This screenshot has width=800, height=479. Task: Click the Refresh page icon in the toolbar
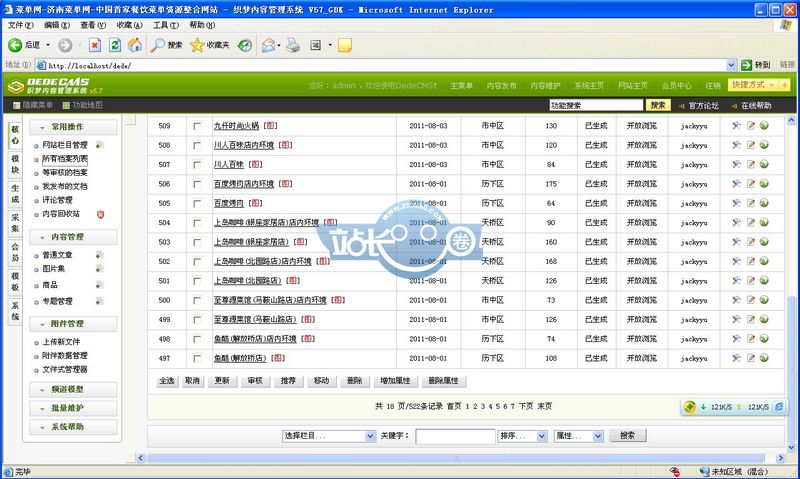(x=115, y=45)
